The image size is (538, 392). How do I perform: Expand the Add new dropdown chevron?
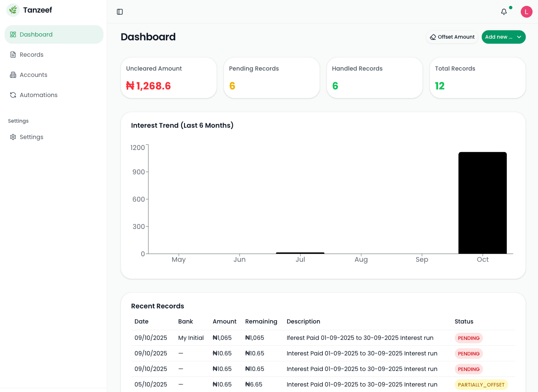pyautogui.click(x=519, y=37)
